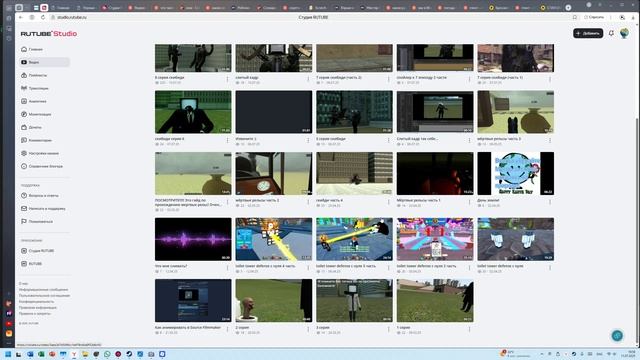Click the Донаты sidebar icon
This screenshot has height=360, width=640.
24,127
